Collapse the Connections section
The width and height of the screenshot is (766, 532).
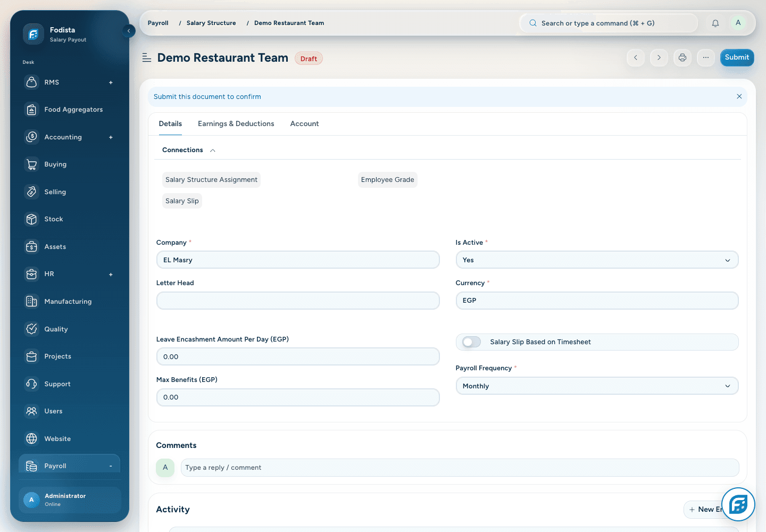pyautogui.click(x=213, y=151)
